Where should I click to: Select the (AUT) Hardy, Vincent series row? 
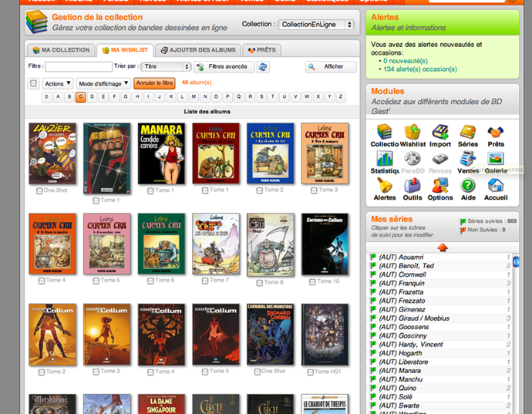(x=439, y=345)
